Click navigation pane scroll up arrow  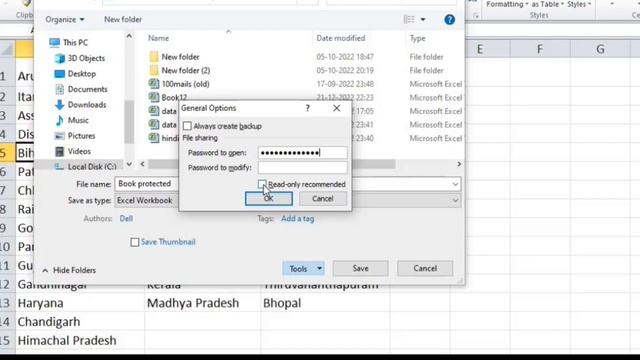tap(129, 36)
